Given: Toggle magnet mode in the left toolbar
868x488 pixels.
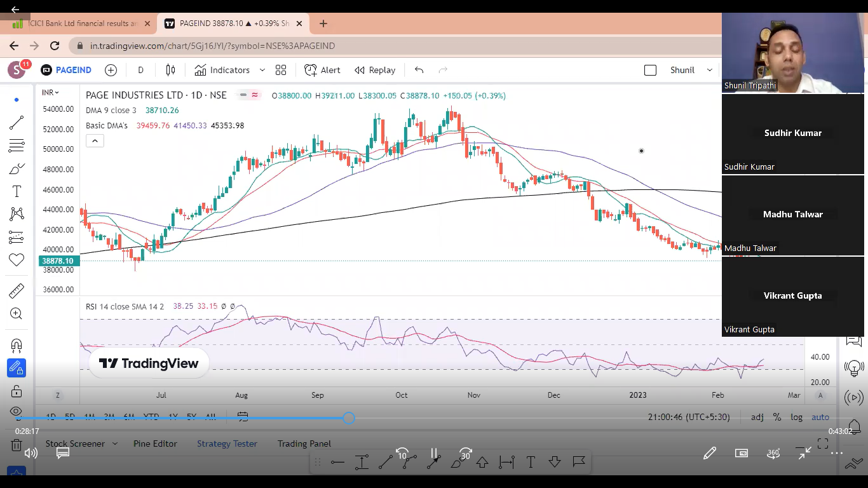Looking at the screenshot, I should tap(17, 345).
